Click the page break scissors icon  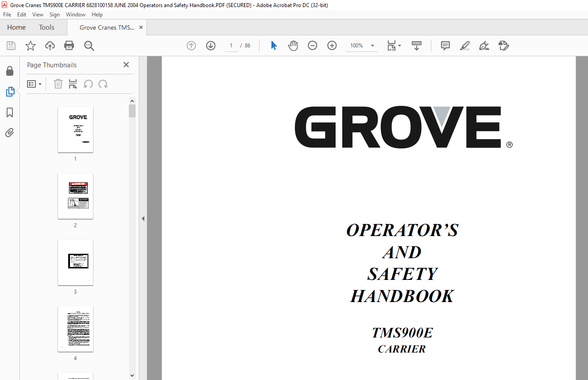coord(73,84)
